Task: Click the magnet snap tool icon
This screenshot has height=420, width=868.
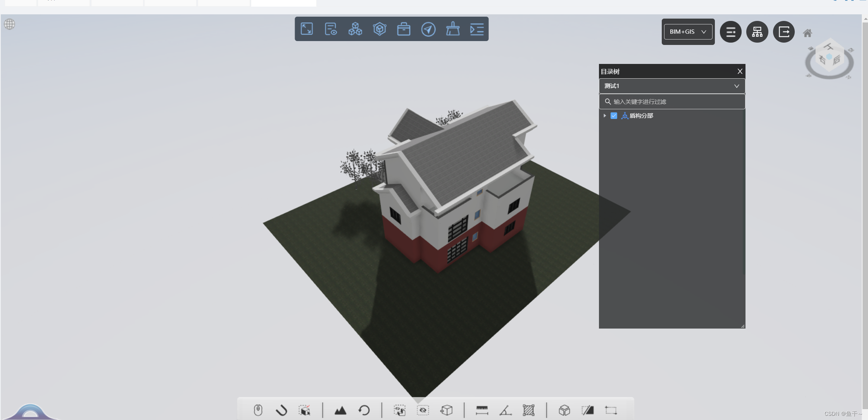Action: coord(281,410)
